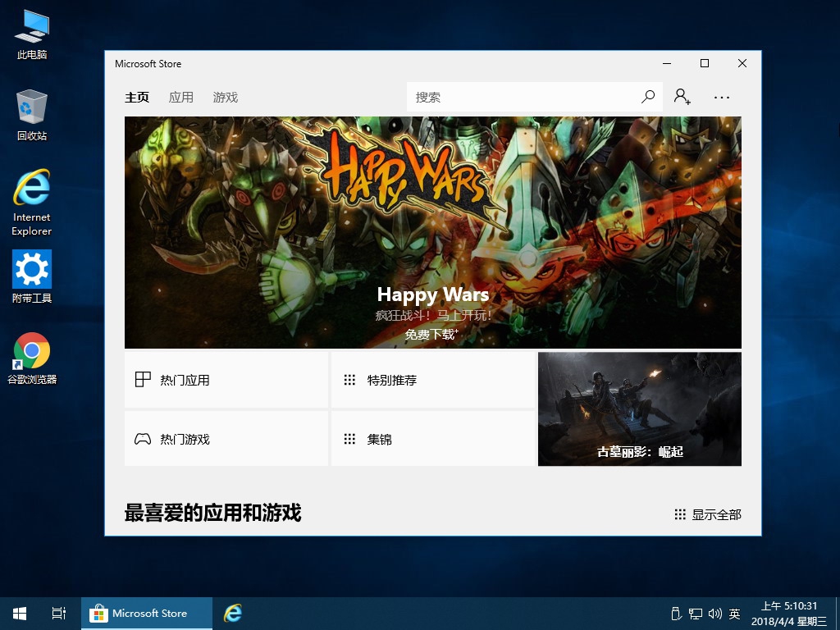Open the 热门应用 tile
Screen dimensions: 840x630
(x=226, y=380)
